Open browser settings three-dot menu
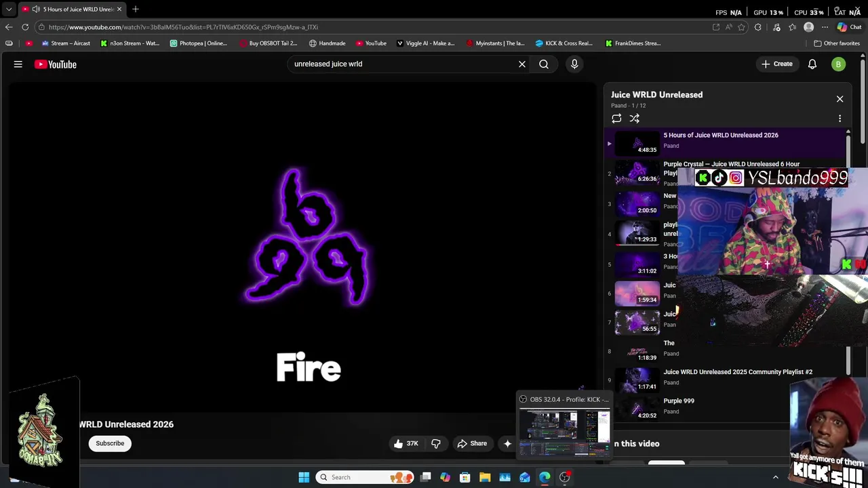The image size is (868, 488). tap(825, 27)
